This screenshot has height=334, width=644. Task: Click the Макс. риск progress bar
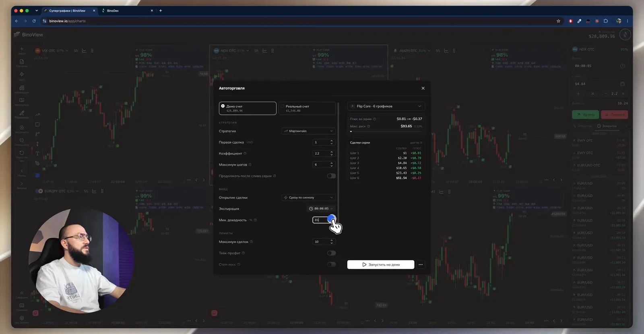tap(386, 131)
